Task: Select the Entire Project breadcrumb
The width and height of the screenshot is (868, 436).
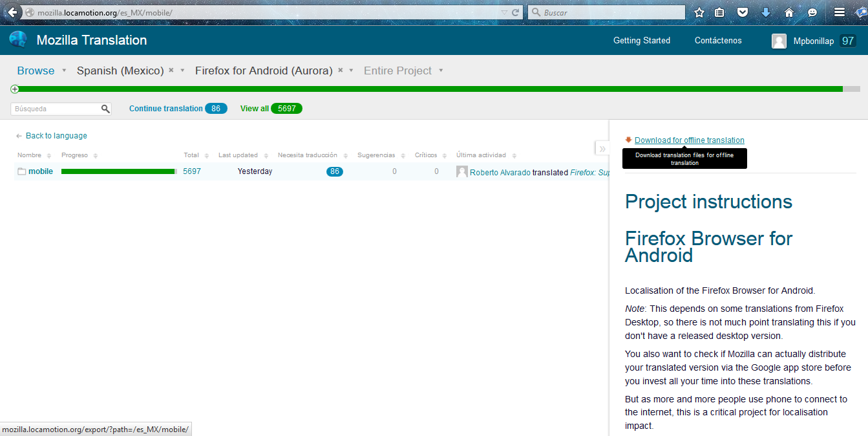Action: (397, 71)
